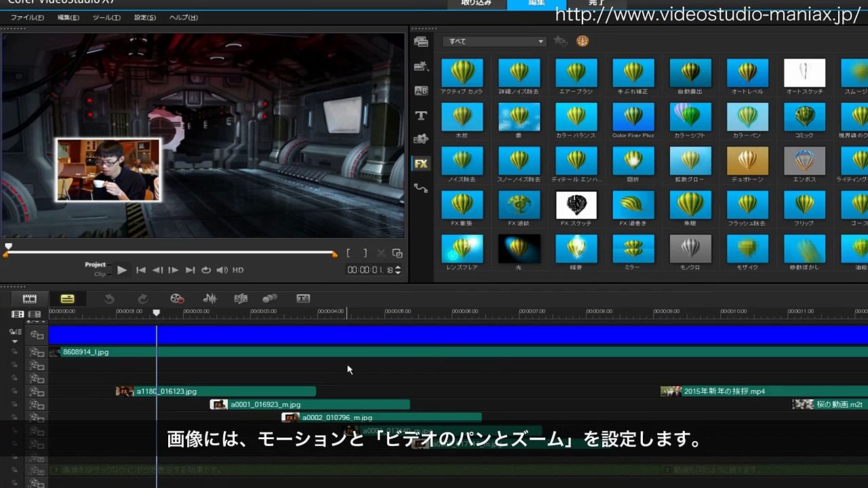Toggle ripple editing lock icon

[x=15, y=331]
